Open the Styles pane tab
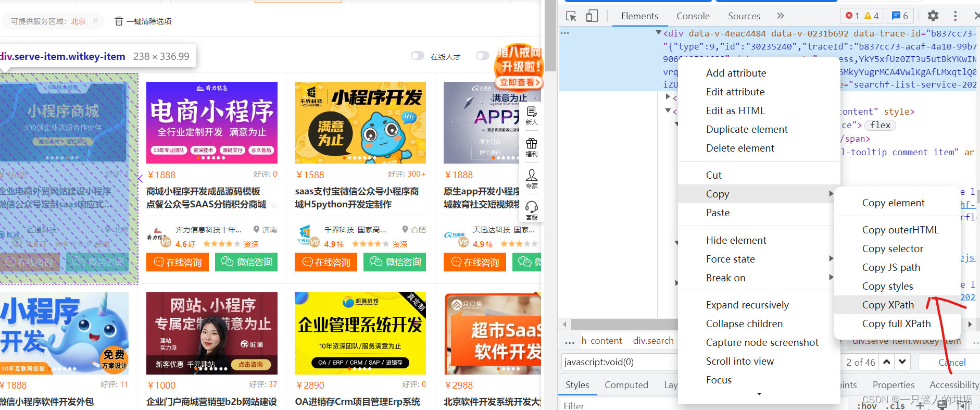Screen dimensions: 980x410 point(577,384)
